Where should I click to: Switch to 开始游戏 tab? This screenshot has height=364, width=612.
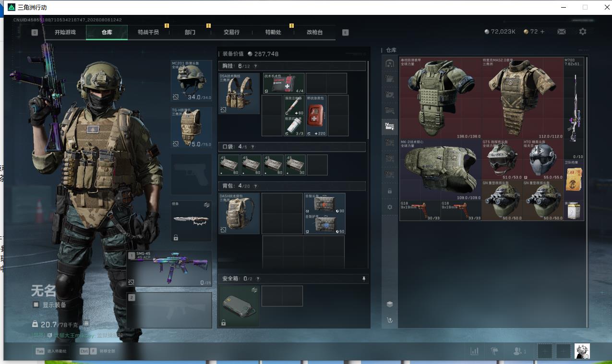click(x=65, y=32)
